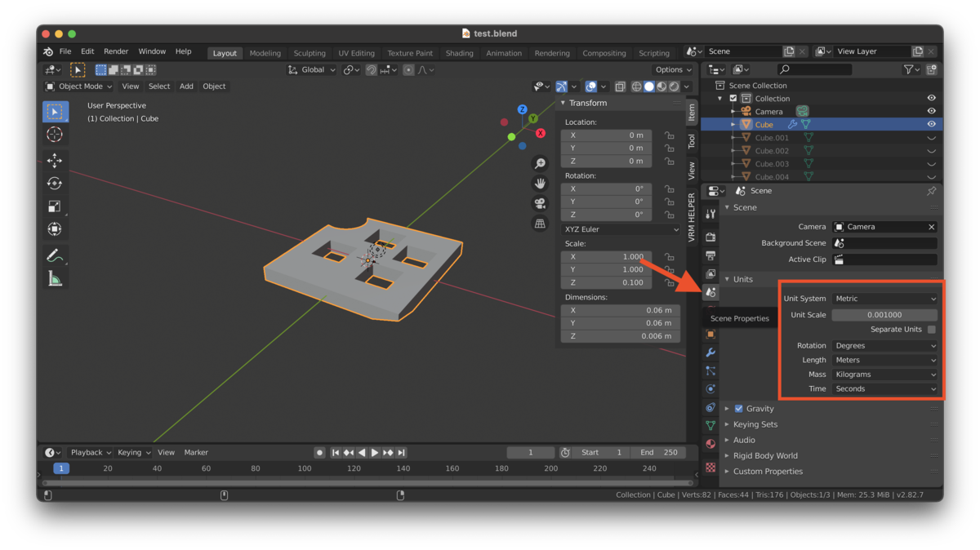Open the Object properties orange square tab
This screenshot has height=550, width=980.
point(710,335)
